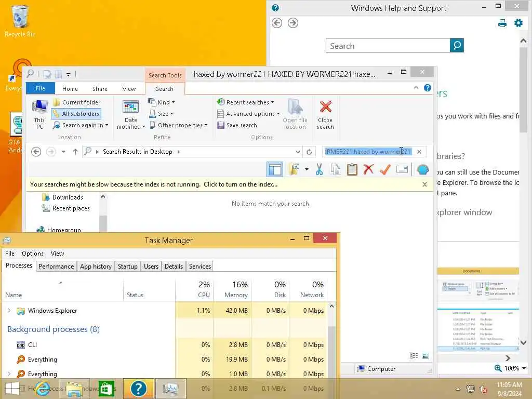
Task: Click the Help search input field
Action: [x=388, y=46]
